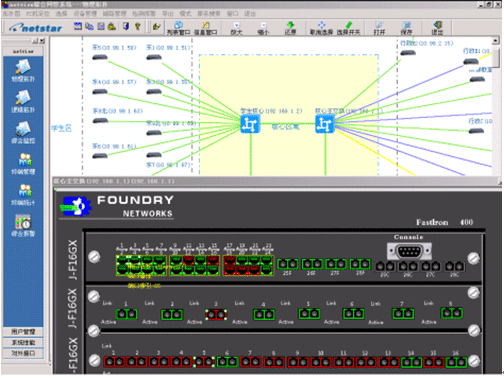Click the first small toolbar icon after netstar logo

click(x=78, y=26)
